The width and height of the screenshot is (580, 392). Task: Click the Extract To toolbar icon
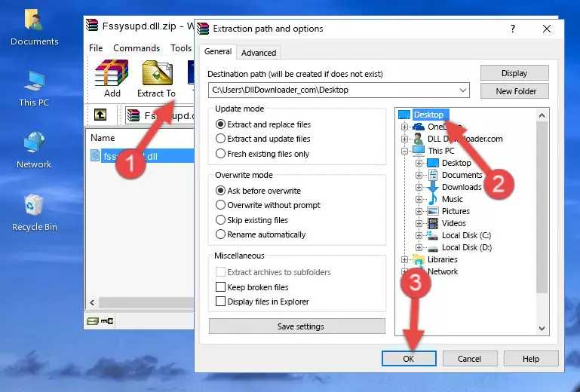click(x=156, y=78)
